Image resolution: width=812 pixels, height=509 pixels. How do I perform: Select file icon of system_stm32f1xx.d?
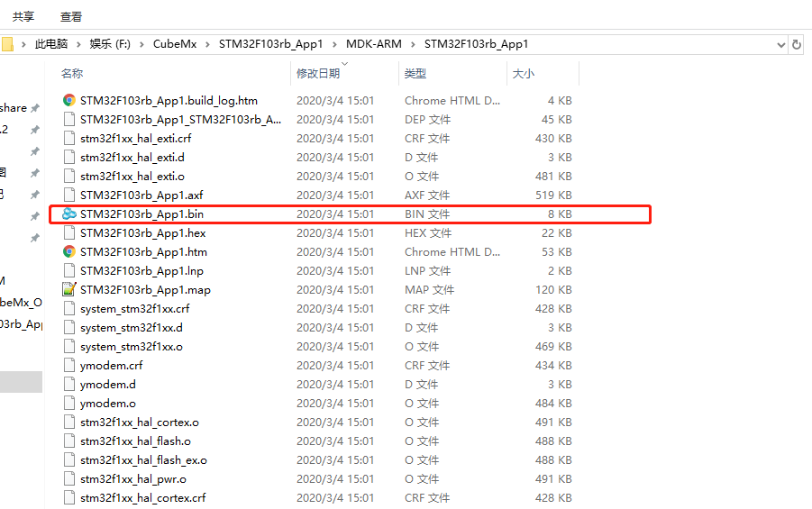(x=68, y=327)
